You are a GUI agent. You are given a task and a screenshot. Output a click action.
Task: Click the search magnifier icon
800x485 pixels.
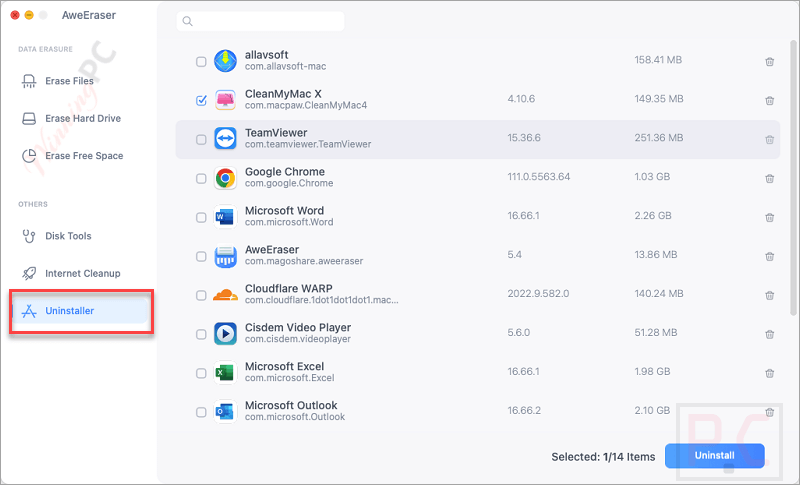tap(188, 21)
